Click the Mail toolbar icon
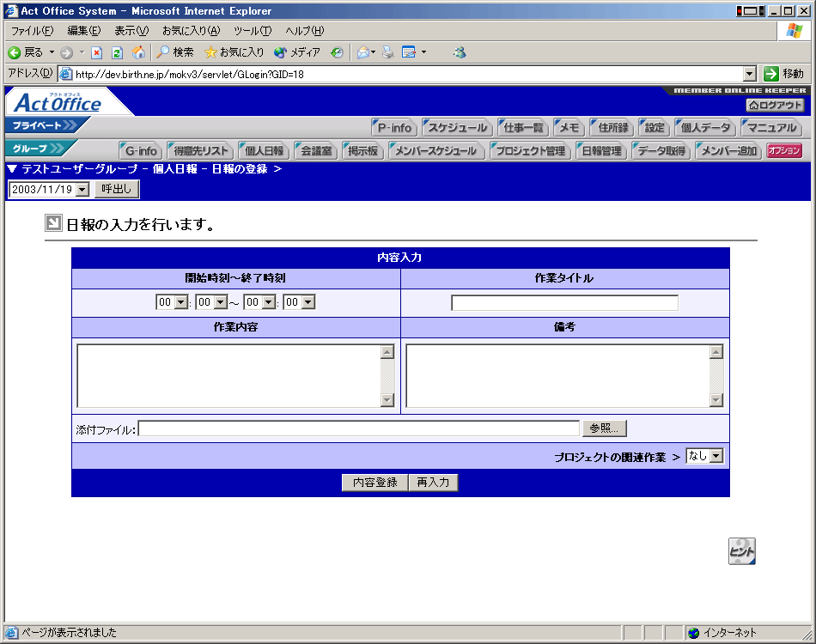Screen dimensions: 816x644 pyautogui.click(x=363, y=52)
